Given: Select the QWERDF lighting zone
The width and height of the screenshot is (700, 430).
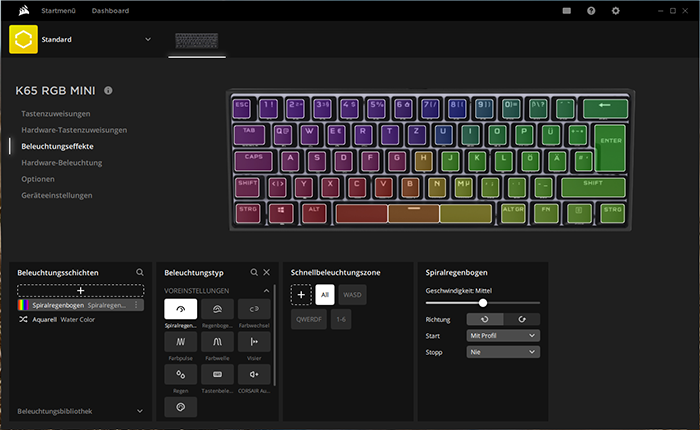Looking at the screenshot, I should click(x=309, y=319).
